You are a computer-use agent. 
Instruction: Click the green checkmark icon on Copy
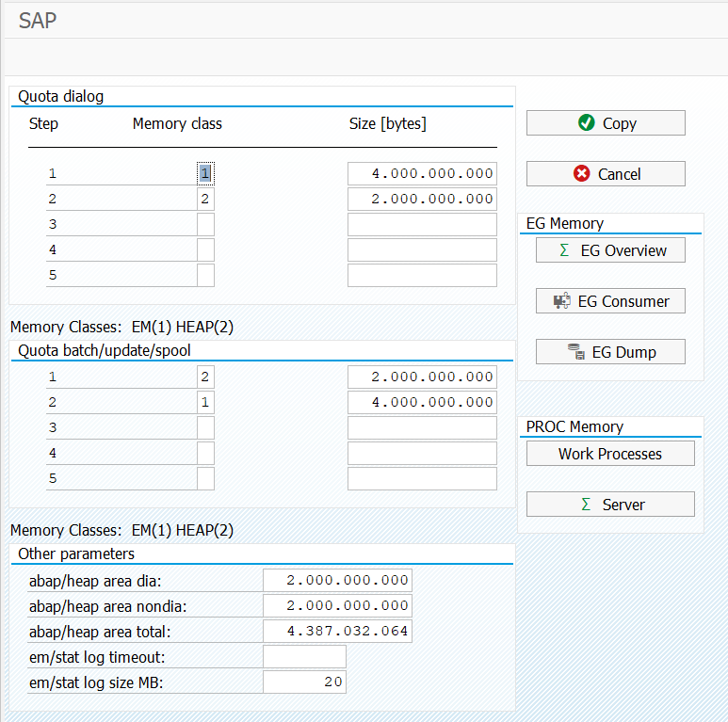[x=587, y=123]
